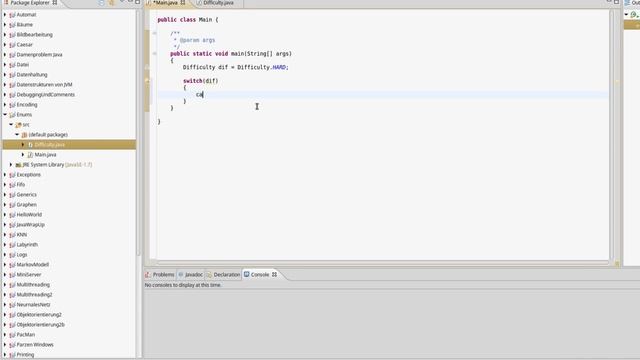Click the 'switch(dif)' line in editor
This screenshot has width=640, height=360.
200,81
